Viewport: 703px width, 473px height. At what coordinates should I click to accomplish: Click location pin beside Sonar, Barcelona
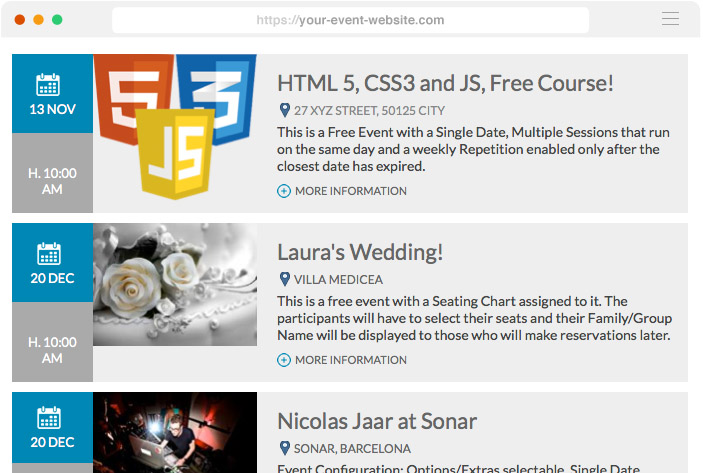pos(284,448)
